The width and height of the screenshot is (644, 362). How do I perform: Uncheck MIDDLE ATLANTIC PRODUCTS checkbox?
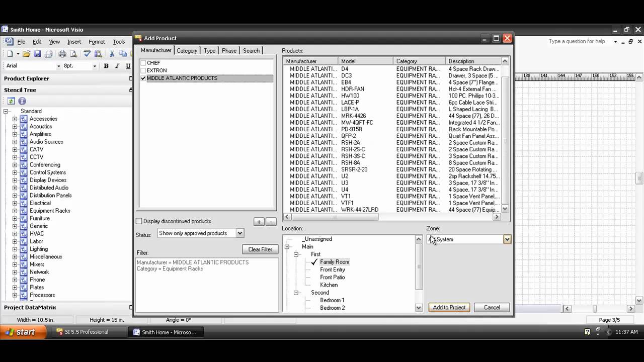click(143, 78)
